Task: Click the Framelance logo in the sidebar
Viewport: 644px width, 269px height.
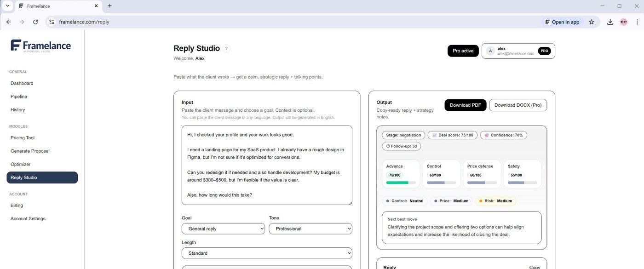Action: 40,45
